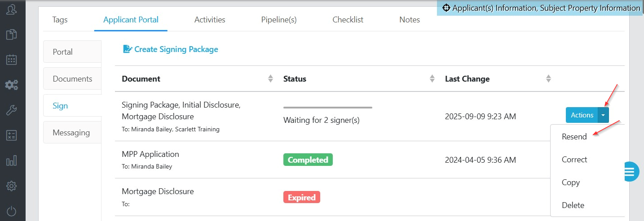This screenshot has width=644, height=221.
Task: Click the documents icon in the sidebar
Action: 12,35
